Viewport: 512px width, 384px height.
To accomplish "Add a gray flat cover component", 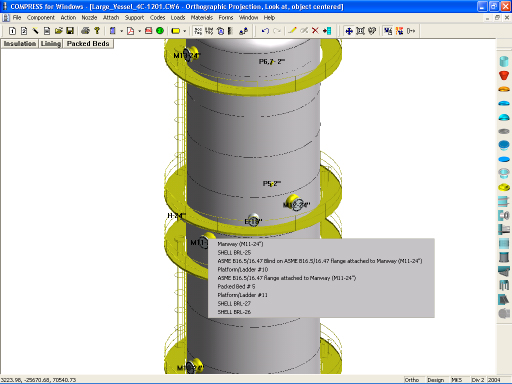I will [504, 131].
